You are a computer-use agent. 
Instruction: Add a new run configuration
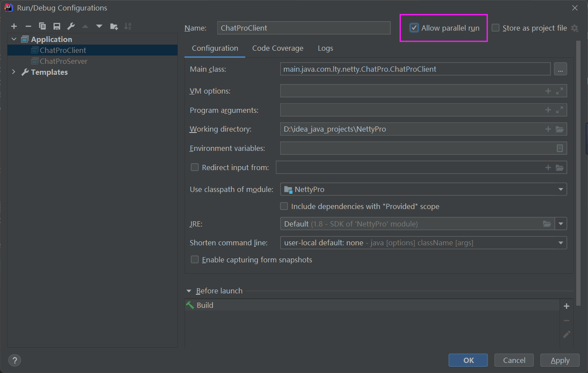(x=14, y=26)
